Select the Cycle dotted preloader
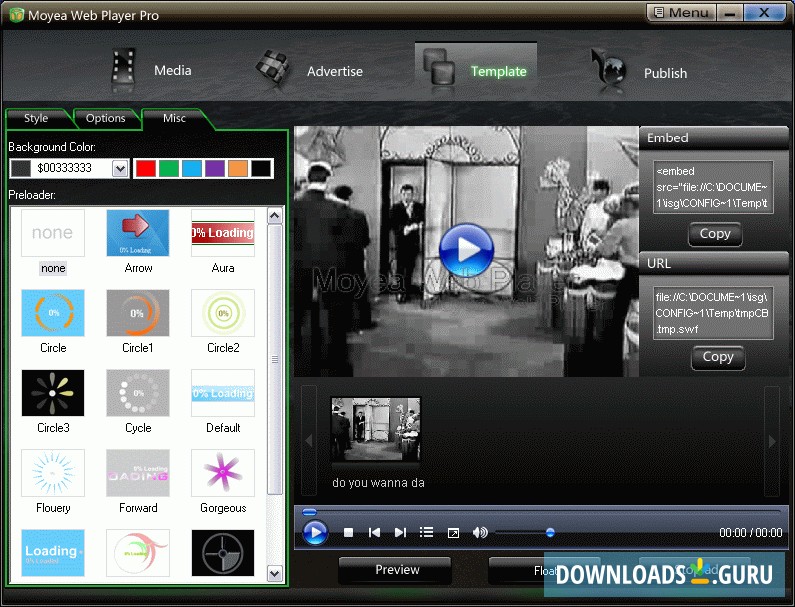This screenshot has height=607, width=795. tap(138, 393)
